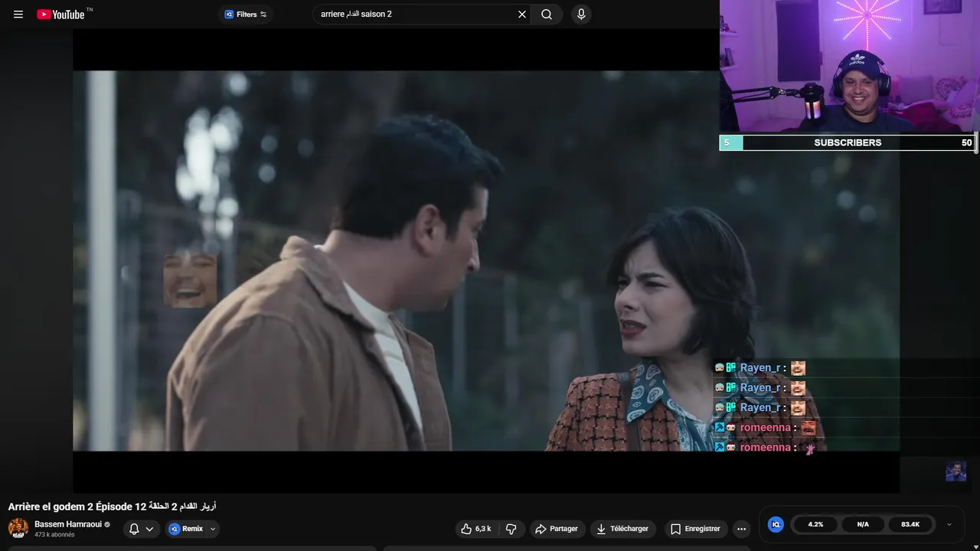
Task: Dislike the video
Action: [511, 529]
